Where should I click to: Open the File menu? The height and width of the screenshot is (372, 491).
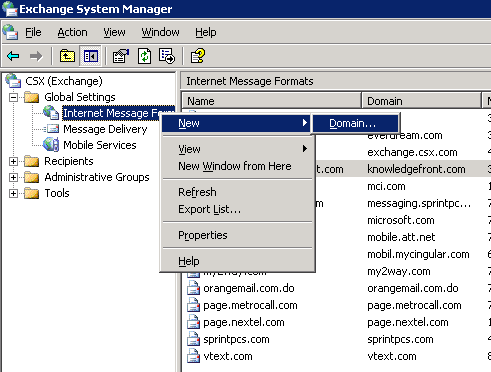[x=33, y=32]
